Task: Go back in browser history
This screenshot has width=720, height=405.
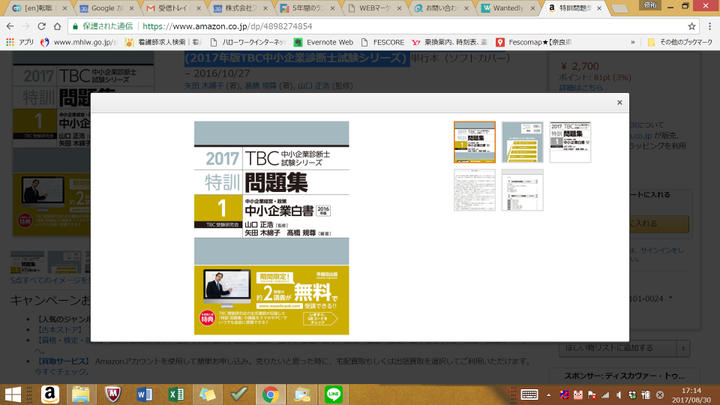Action: click(10, 26)
